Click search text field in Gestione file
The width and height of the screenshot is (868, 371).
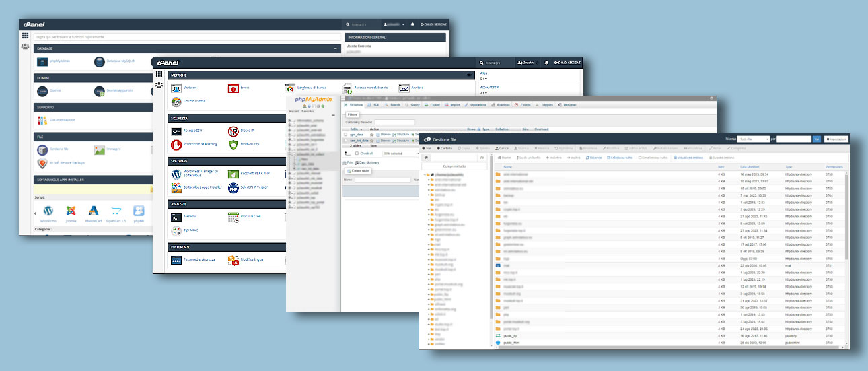[793, 139]
